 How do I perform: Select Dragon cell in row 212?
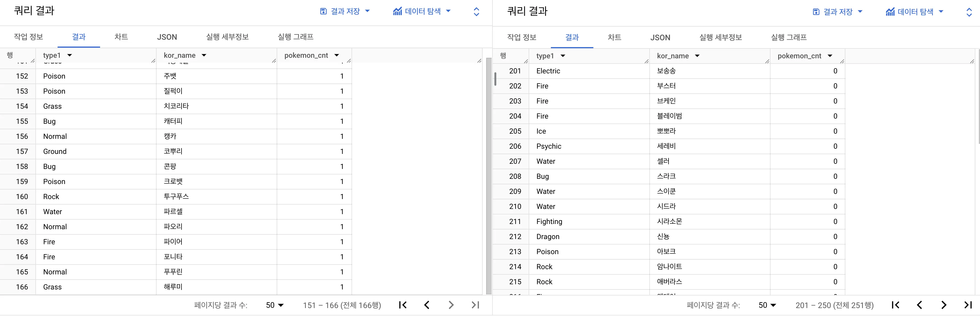[x=589, y=237]
